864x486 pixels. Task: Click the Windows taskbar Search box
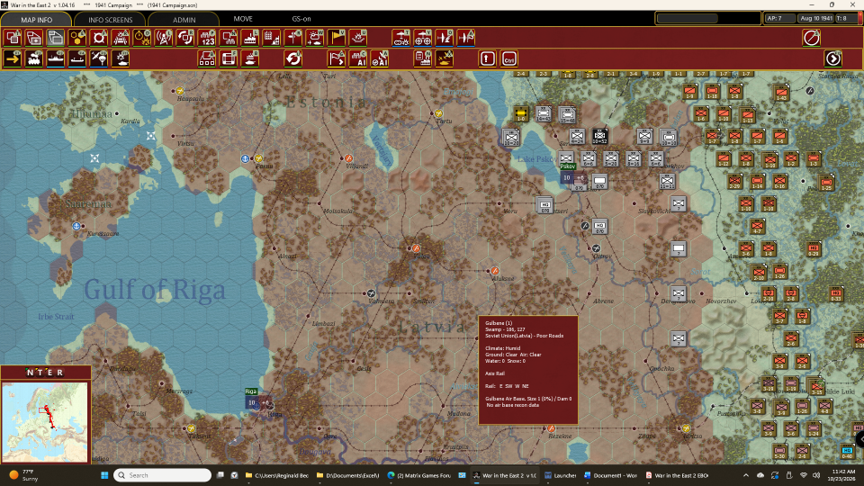[163, 475]
